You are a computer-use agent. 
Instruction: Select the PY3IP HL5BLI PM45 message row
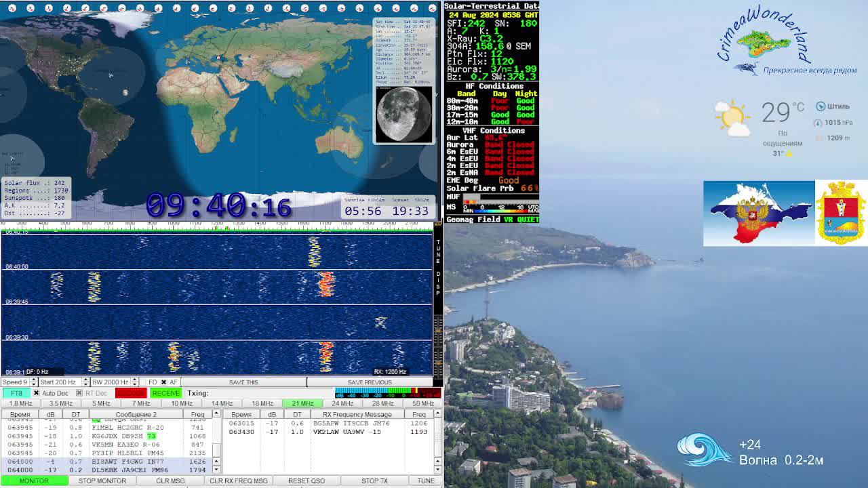[x=107, y=453]
